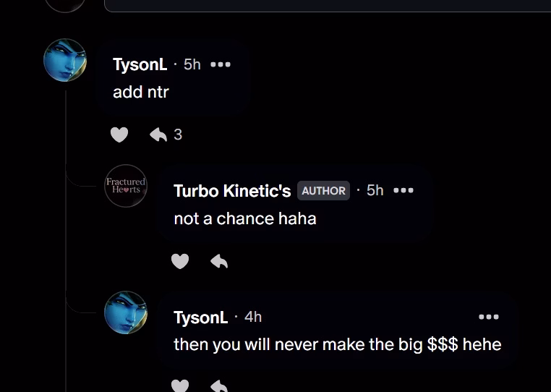Open more options on the "$$$ hehe" reply
The image size is (551, 392).
tap(489, 317)
